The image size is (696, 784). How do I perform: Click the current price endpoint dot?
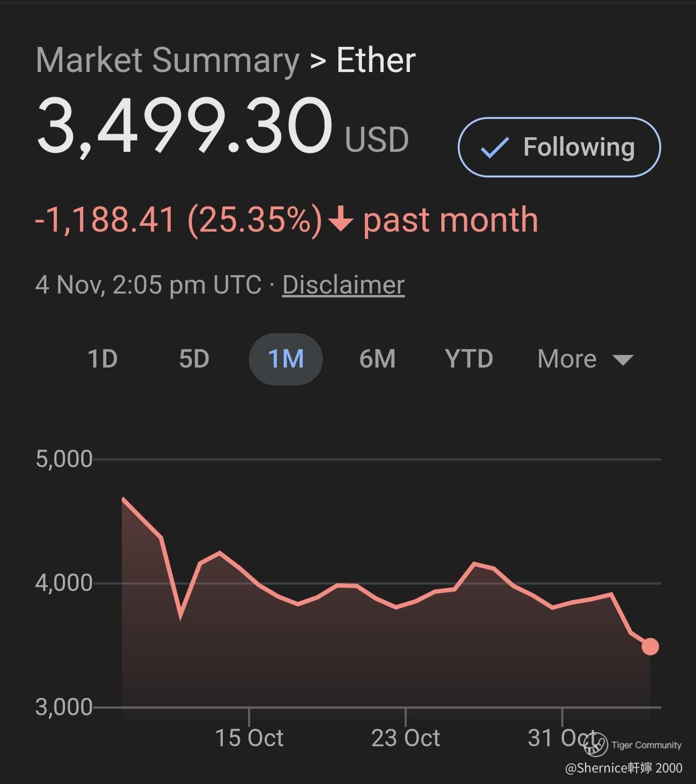650,647
